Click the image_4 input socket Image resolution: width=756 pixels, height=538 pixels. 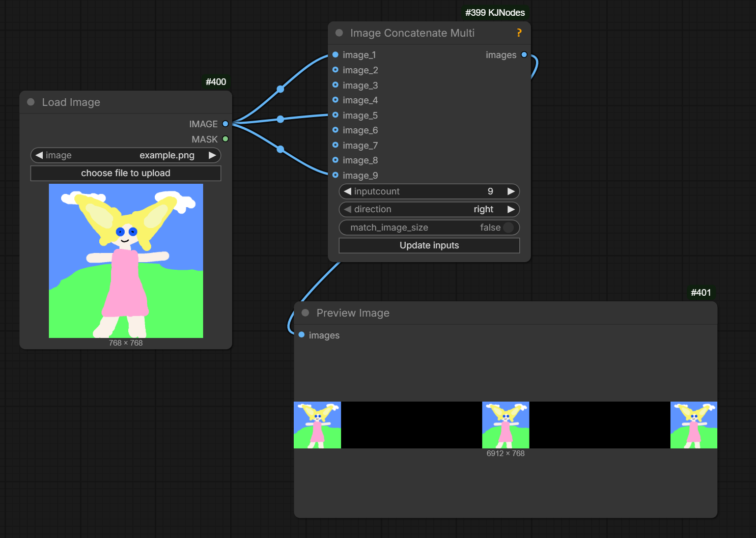point(335,100)
